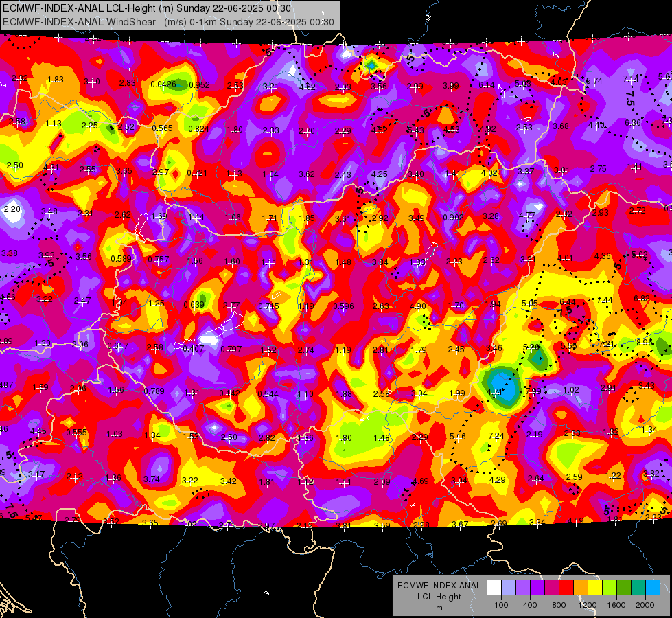Click the legend label LCL-Height
The image size is (672, 618).
(x=439, y=597)
